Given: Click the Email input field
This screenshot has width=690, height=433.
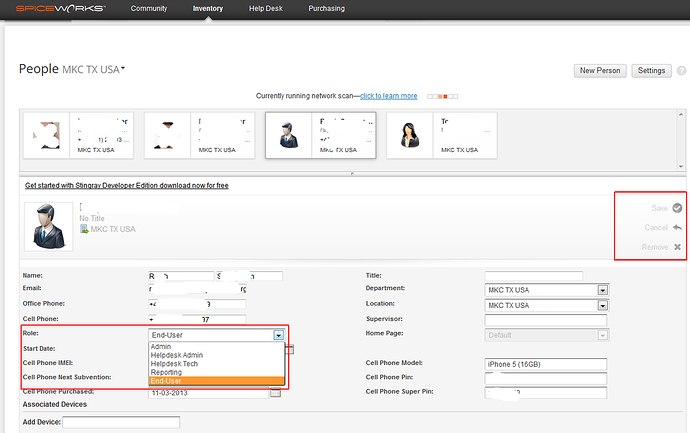Looking at the screenshot, I should 197,289.
